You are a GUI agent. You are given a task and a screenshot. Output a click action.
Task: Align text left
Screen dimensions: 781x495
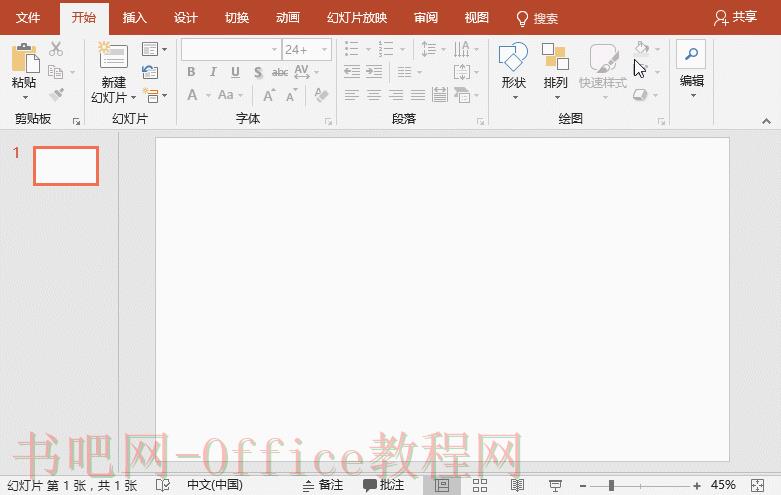point(352,95)
